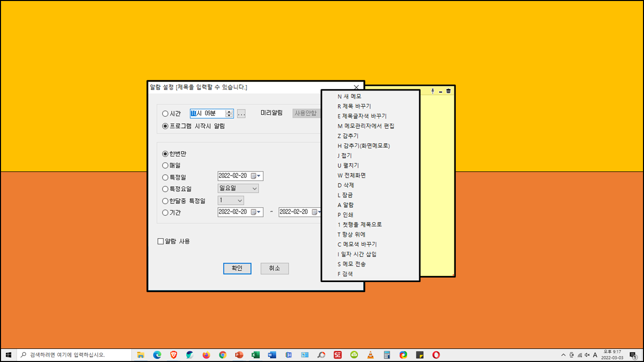644x362 pixels.
Task: Open Firefox from the taskbar
Action: point(206,354)
